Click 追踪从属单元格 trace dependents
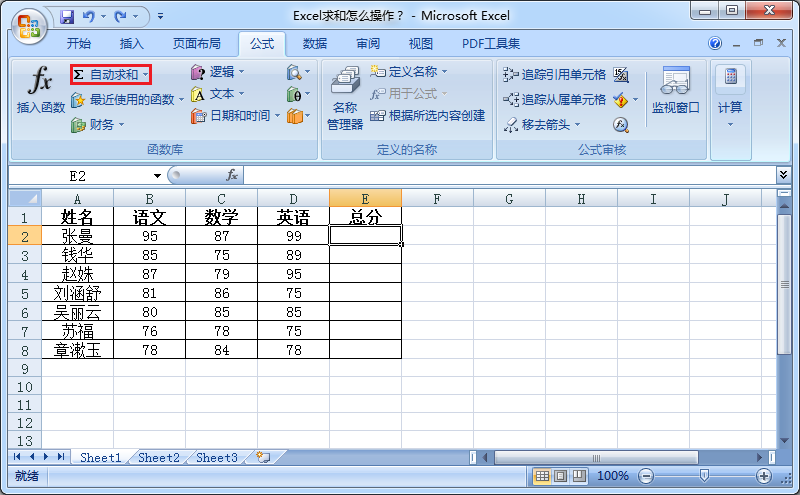Image resolution: width=800 pixels, height=495 pixels. [x=554, y=100]
